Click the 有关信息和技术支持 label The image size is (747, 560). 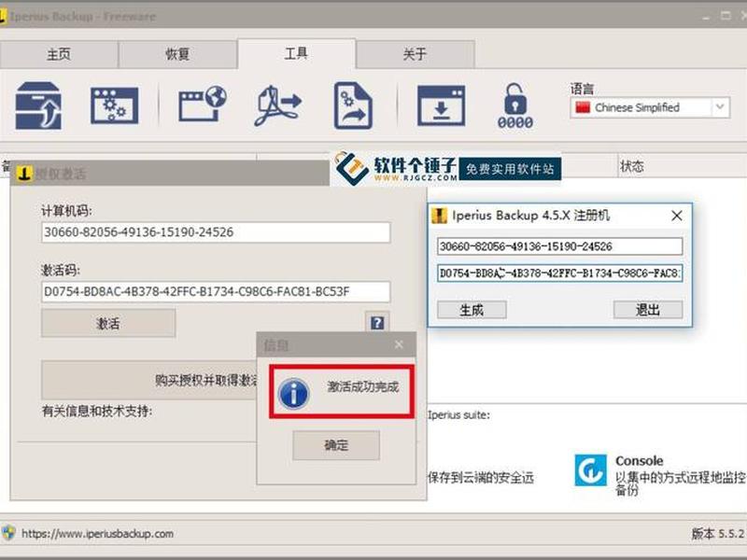tap(97, 411)
